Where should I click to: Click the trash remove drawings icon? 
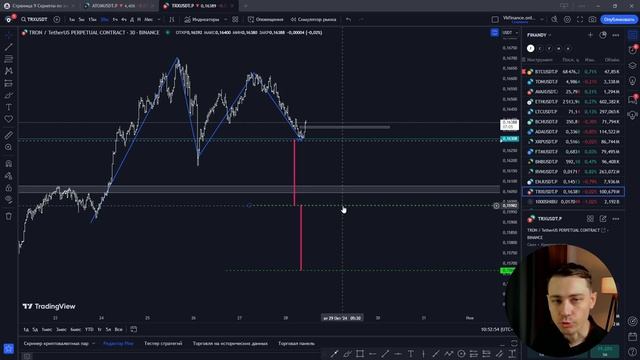click(x=9, y=216)
